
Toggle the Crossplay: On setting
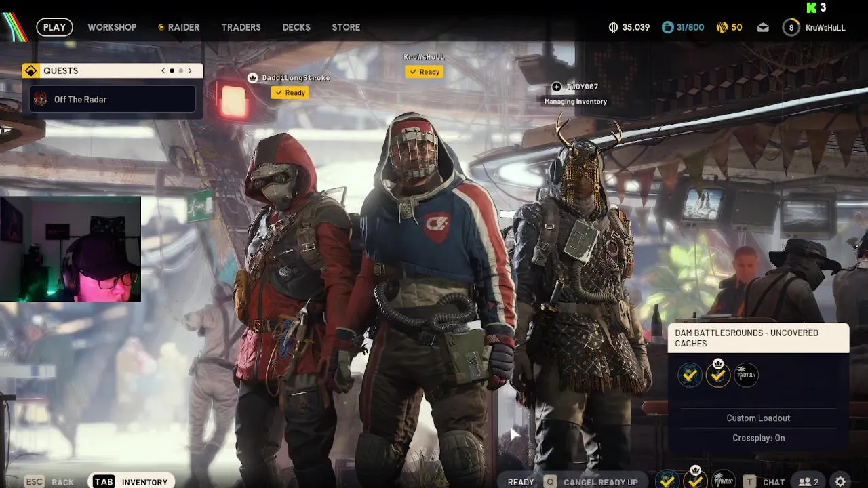[758, 438]
